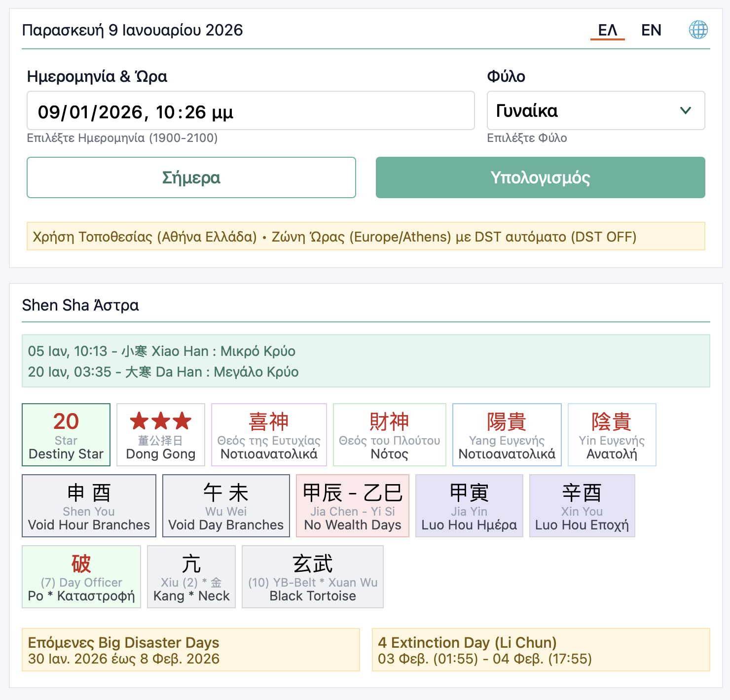This screenshot has width=730, height=700.
Task: Open the Destiny Star 20 card
Action: click(x=66, y=435)
